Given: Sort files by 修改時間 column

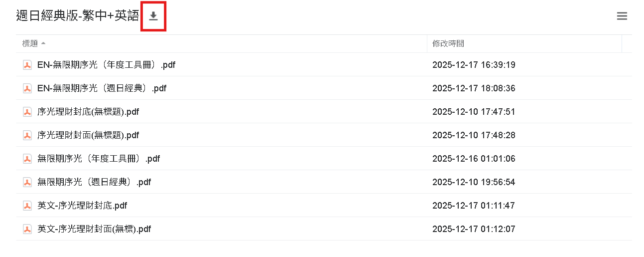Looking at the screenshot, I should (x=448, y=44).
